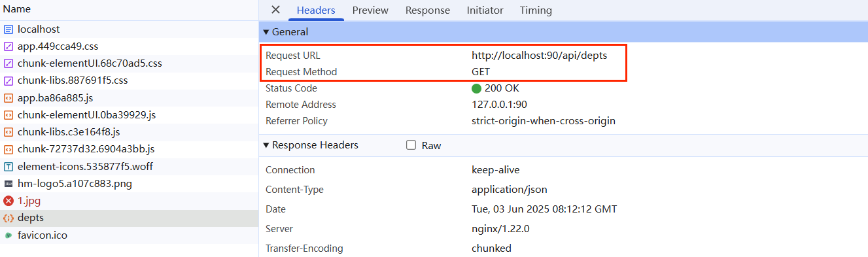The height and width of the screenshot is (257, 868).
Task: Select the chunk-libs.c3e164f8.js request
Action: point(129,133)
